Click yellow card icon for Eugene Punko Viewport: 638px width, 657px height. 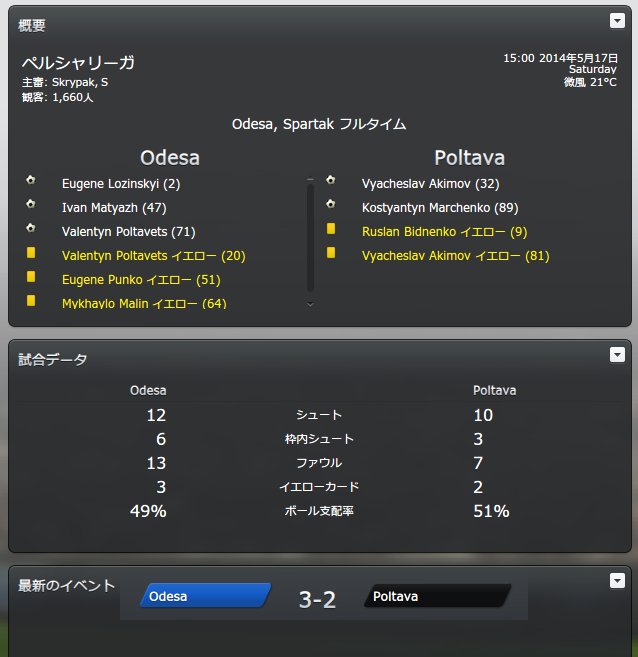[31, 277]
